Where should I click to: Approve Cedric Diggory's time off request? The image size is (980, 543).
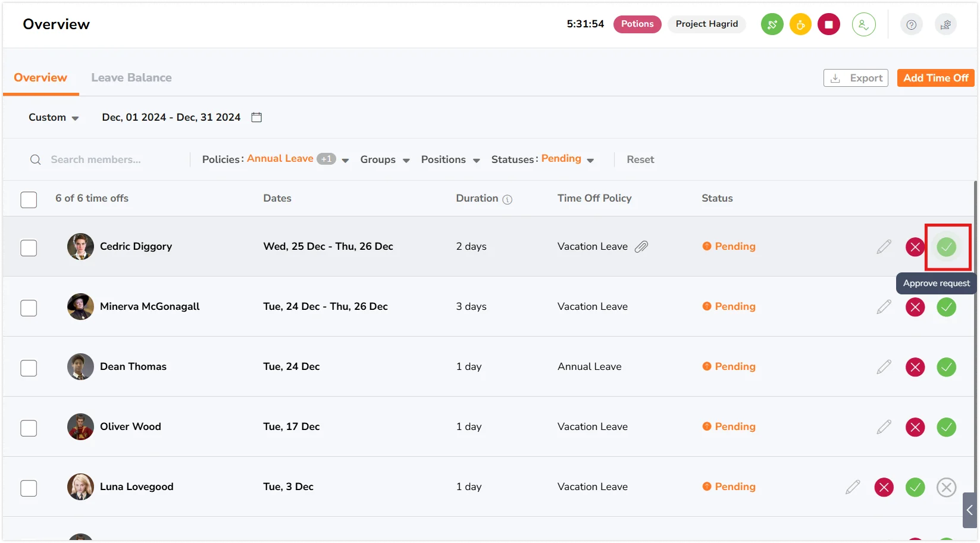coord(946,247)
